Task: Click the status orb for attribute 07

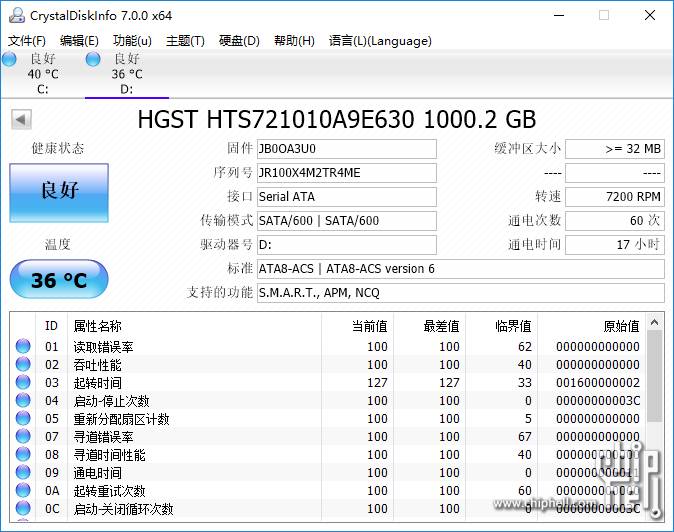Action: point(23,436)
